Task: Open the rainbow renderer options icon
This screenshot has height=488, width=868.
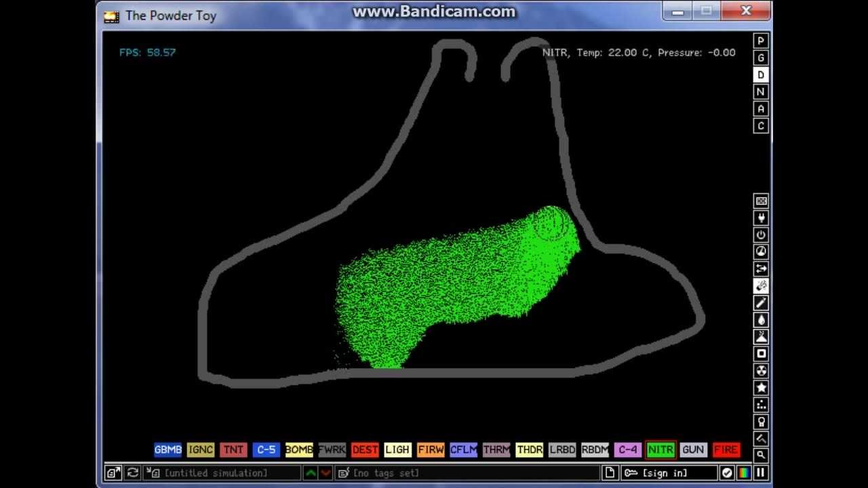Action: click(744, 472)
